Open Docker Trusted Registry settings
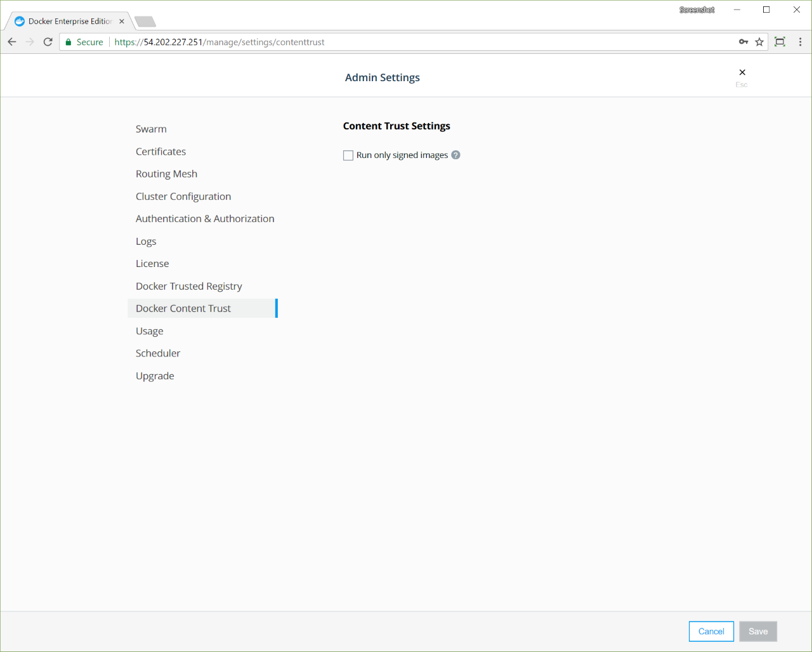Viewport: 812px width, 652px height. [188, 286]
